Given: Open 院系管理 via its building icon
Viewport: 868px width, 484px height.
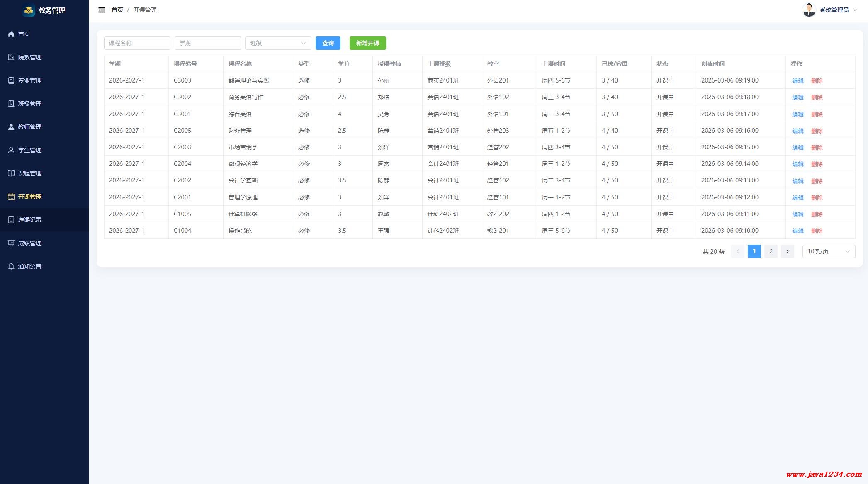Looking at the screenshot, I should point(11,57).
